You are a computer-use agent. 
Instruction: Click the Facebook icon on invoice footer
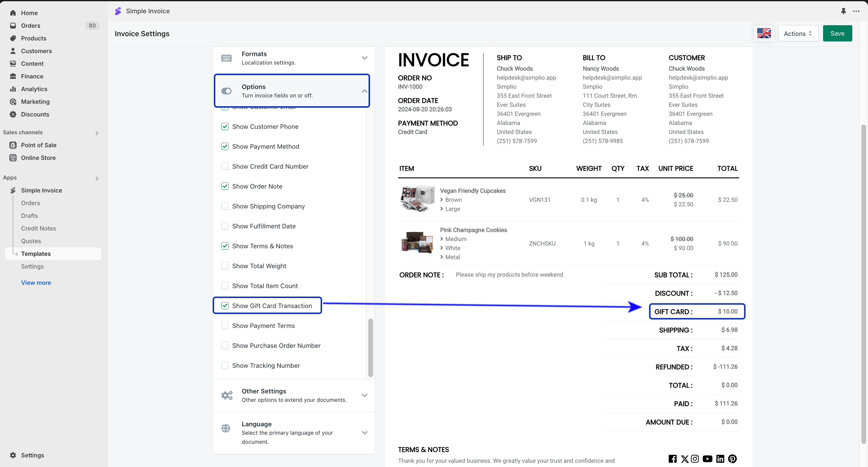click(672, 459)
